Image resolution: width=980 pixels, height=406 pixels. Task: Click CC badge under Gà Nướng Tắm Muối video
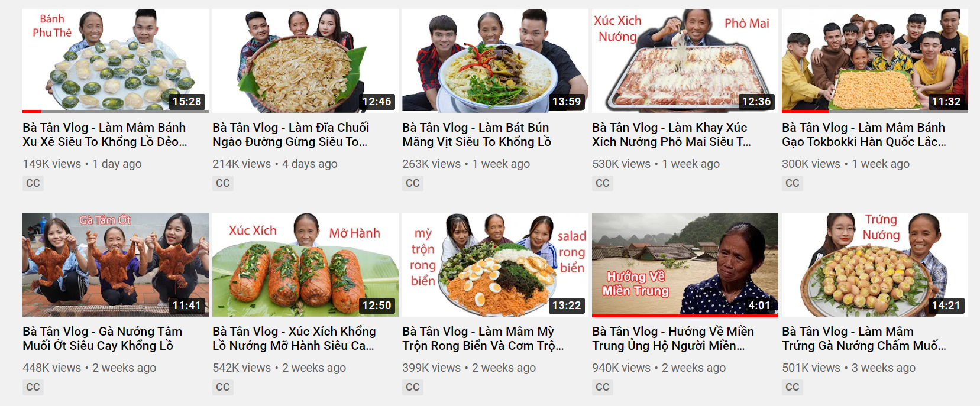33,387
